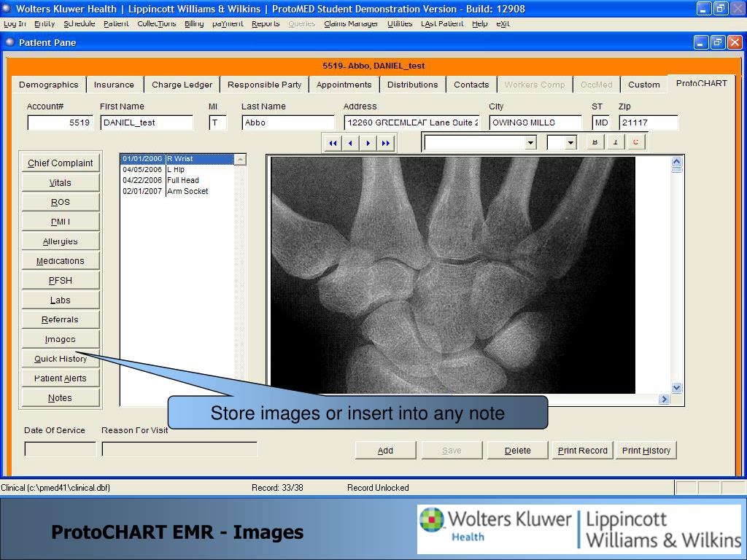
Task: Open the Vitals section
Action: (61, 182)
